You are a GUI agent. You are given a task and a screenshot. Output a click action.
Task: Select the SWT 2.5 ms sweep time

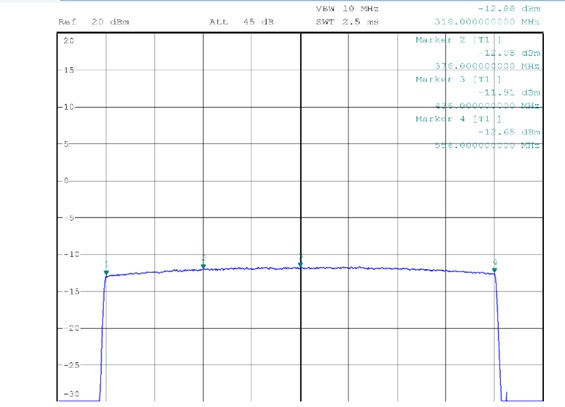[347, 22]
